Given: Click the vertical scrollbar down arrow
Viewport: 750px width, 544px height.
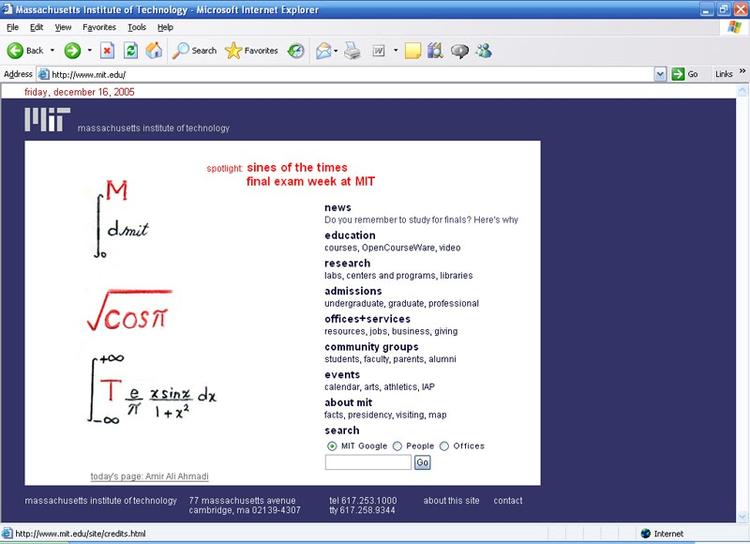Looking at the screenshot, I should pos(742,516).
